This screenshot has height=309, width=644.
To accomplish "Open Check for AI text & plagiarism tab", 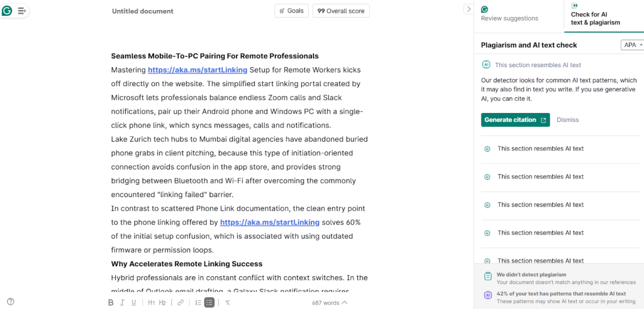I will tap(595, 18).
